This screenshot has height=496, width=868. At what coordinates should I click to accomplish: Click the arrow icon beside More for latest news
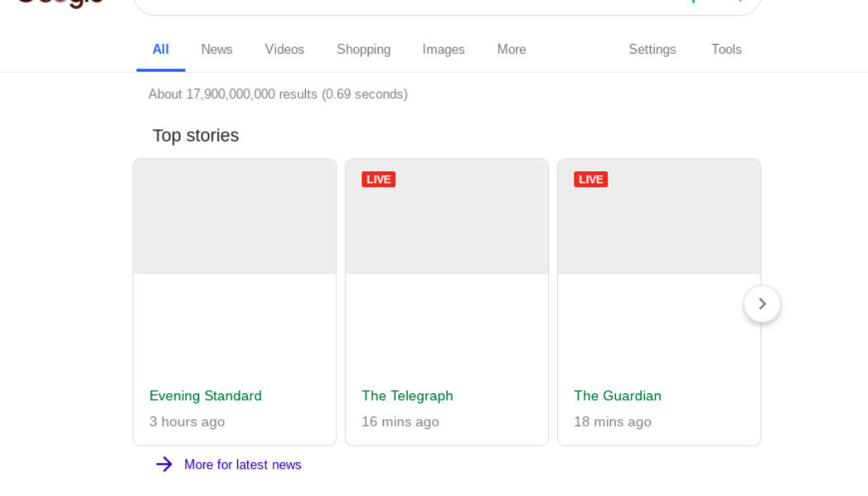(165, 465)
